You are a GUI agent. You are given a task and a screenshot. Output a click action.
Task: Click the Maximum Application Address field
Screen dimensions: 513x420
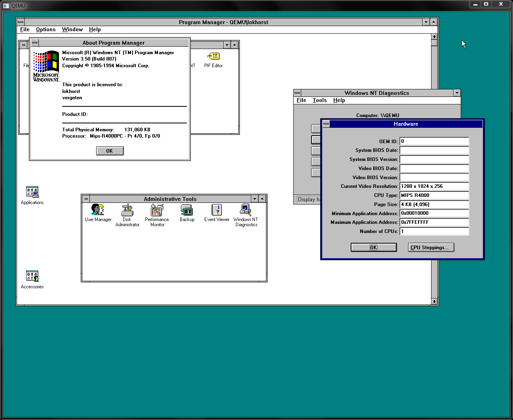point(434,222)
